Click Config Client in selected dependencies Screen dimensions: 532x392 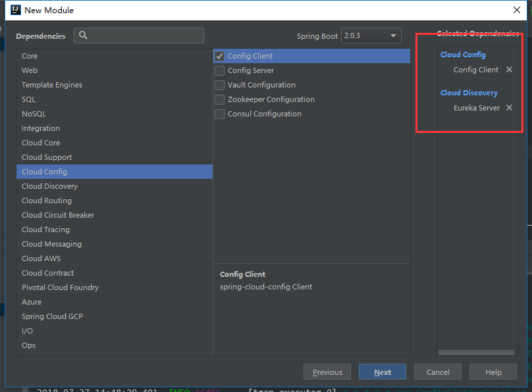[476, 70]
